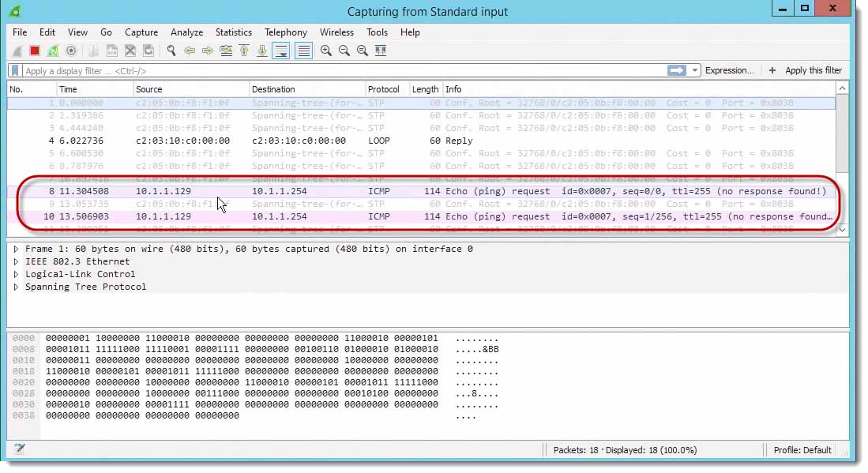The image size is (868, 473).
Task: Click the packet list scroll-up arrow
Action: [842, 88]
